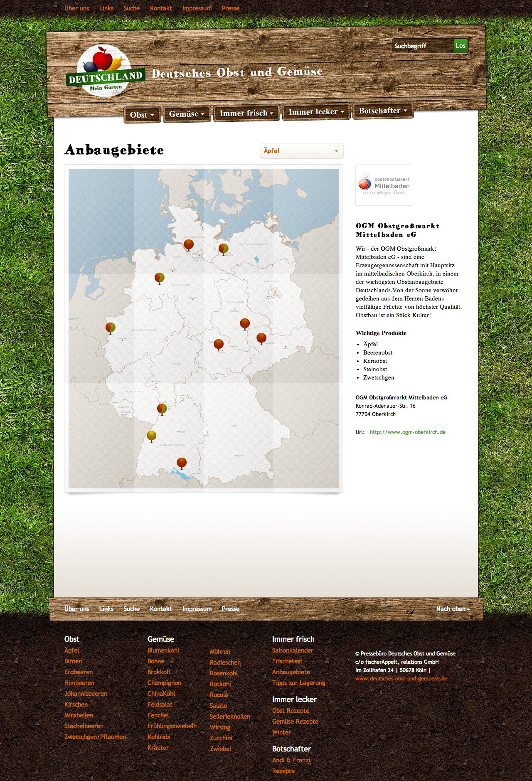Open Kontakt in the wooden footer bar
The height and width of the screenshot is (781, 532).
(x=161, y=609)
